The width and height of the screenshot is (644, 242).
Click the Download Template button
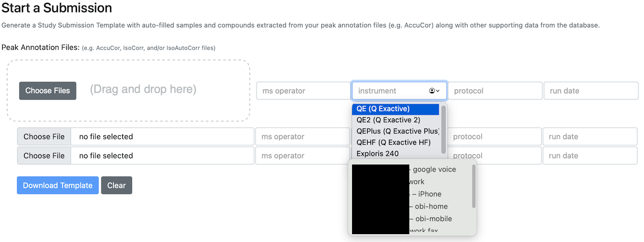coord(58,185)
